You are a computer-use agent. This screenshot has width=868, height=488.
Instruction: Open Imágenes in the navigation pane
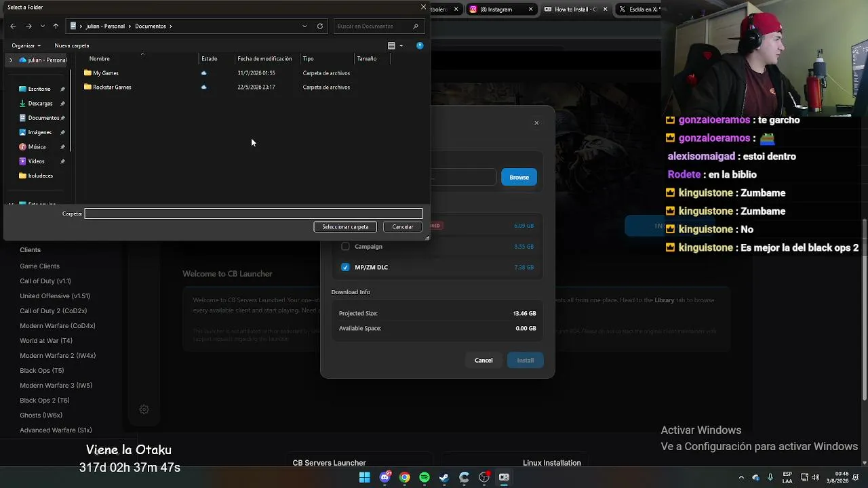tap(39, 132)
